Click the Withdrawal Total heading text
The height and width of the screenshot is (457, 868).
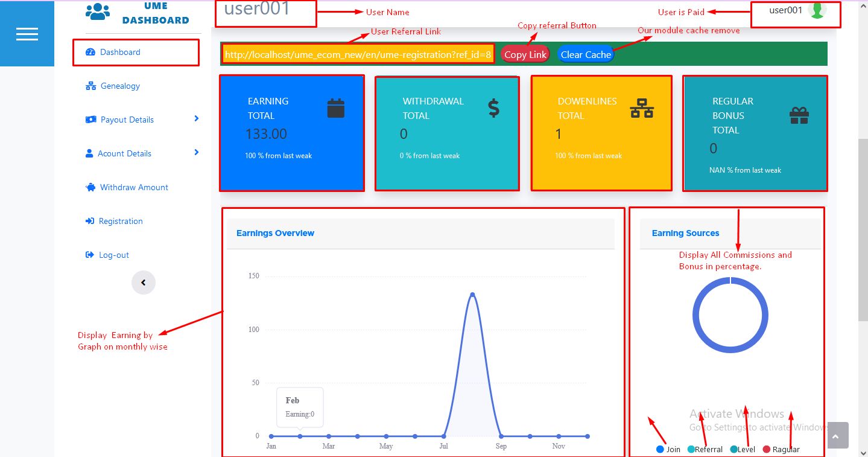pos(433,109)
